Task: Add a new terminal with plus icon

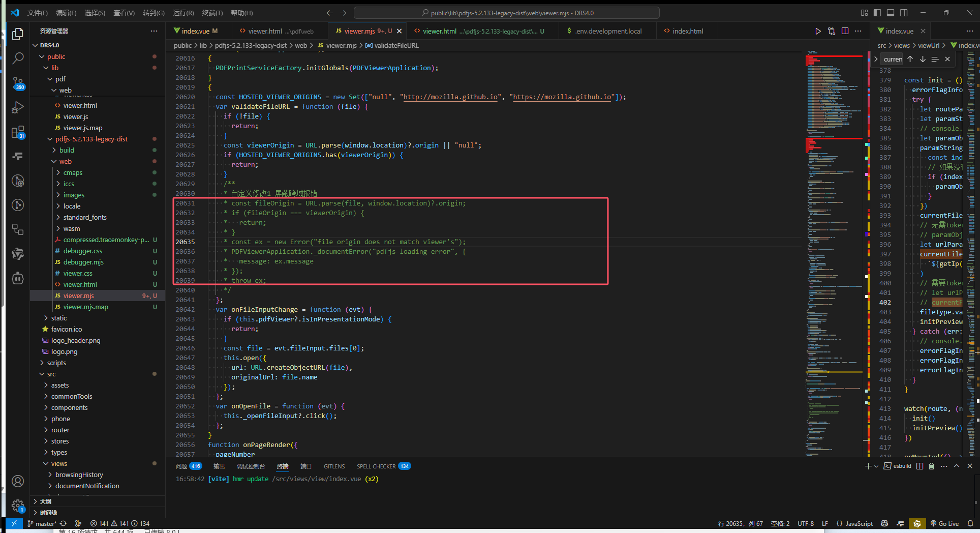Action: 868,466
